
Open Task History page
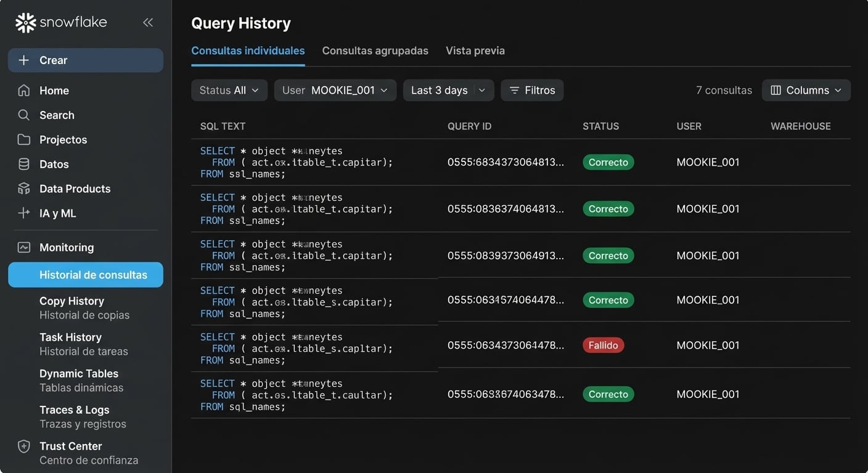pos(84,344)
